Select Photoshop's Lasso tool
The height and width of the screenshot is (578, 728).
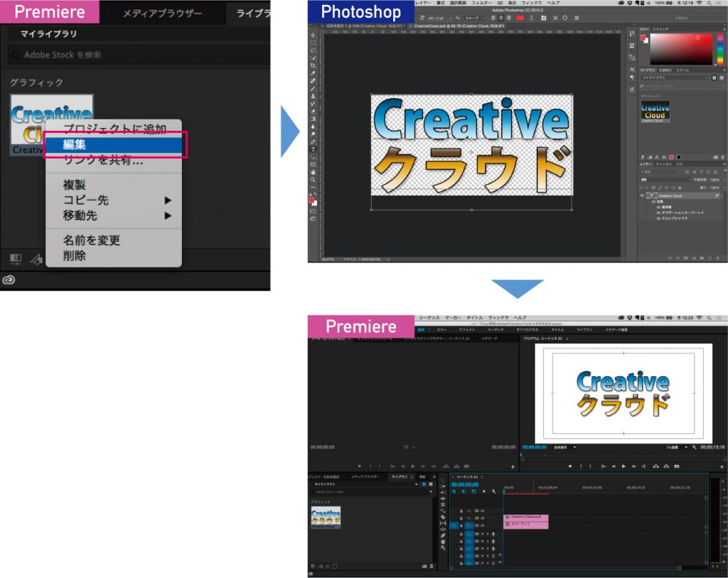click(x=313, y=50)
